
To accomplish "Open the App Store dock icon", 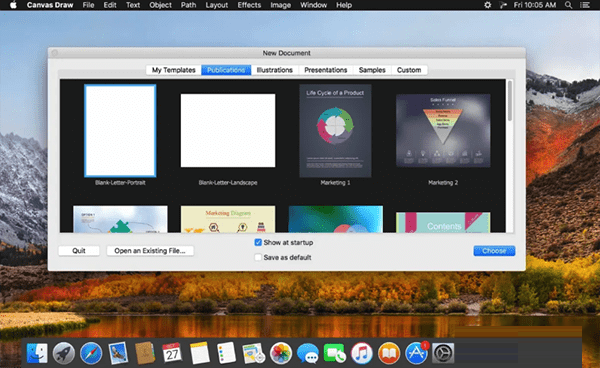I will (x=416, y=353).
